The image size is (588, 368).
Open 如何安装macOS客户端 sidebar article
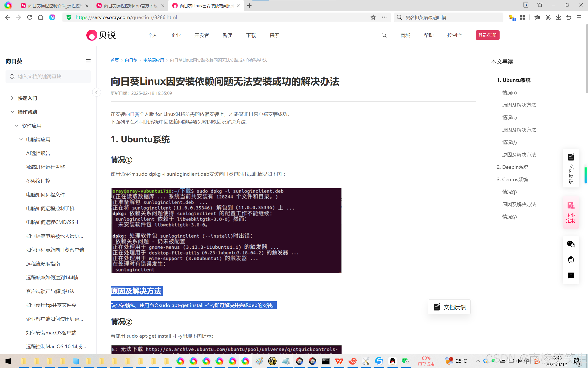click(x=51, y=333)
